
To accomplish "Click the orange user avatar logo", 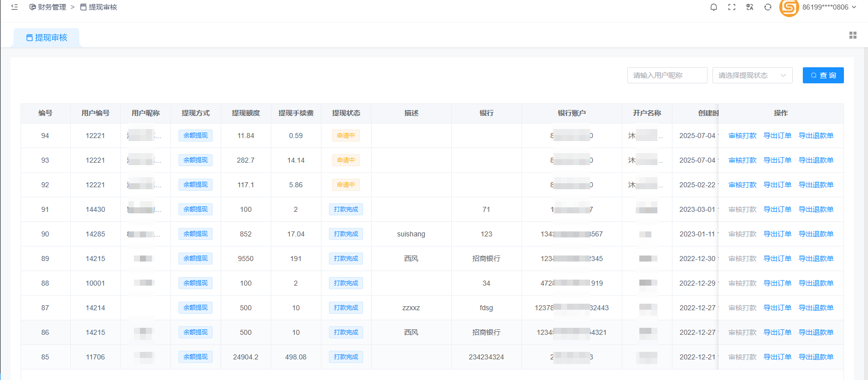I will (x=789, y=8).
